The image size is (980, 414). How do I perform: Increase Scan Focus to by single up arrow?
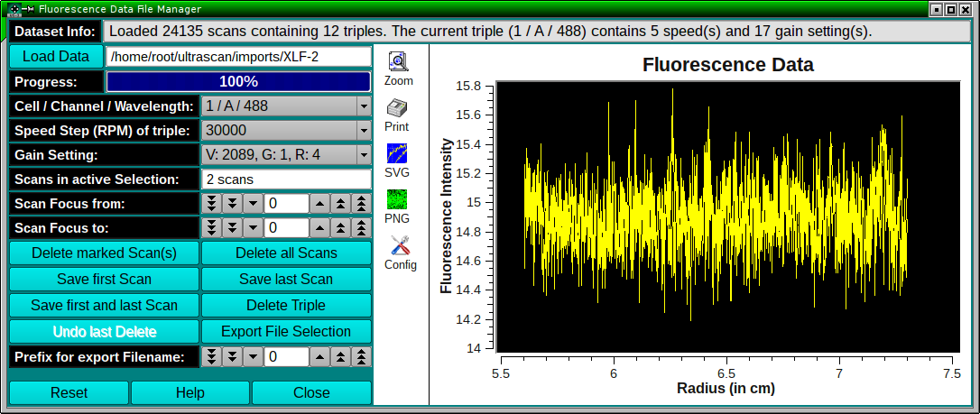click(x=320, y=228)
